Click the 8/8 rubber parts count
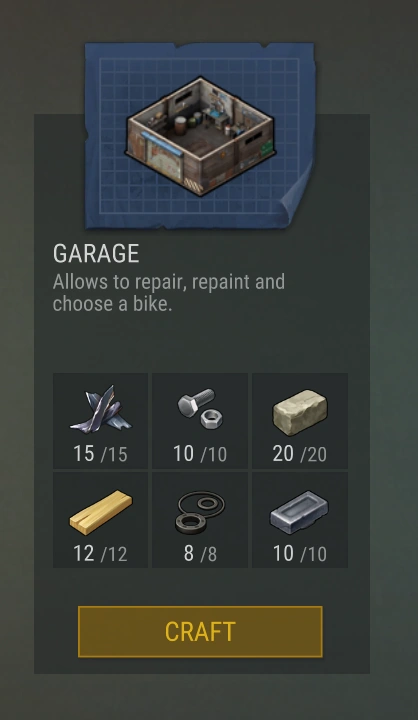The image size is (418, 720). (x=200, y=553)
